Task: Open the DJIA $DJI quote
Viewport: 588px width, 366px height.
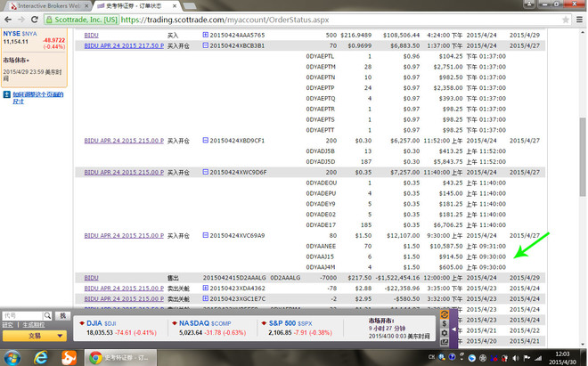Action: pos(102,323)
